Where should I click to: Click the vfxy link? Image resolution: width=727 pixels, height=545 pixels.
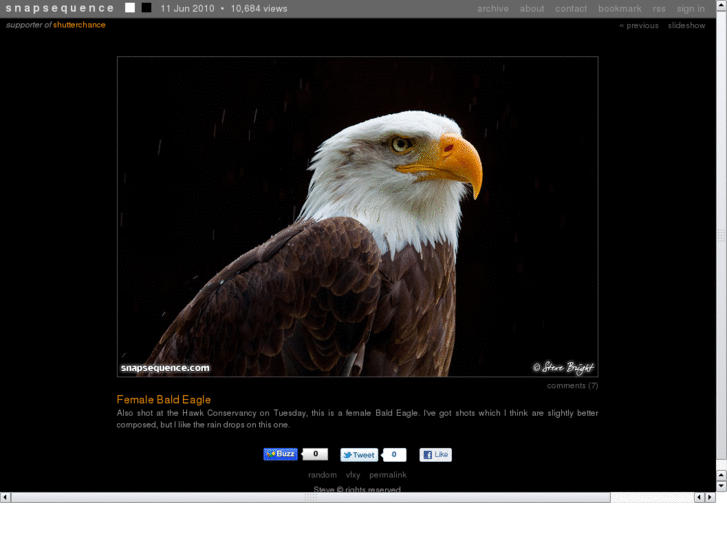[x=353, y=475]
